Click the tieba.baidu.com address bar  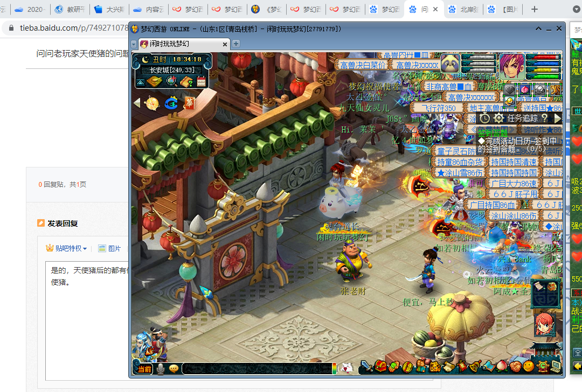point(74,28)
